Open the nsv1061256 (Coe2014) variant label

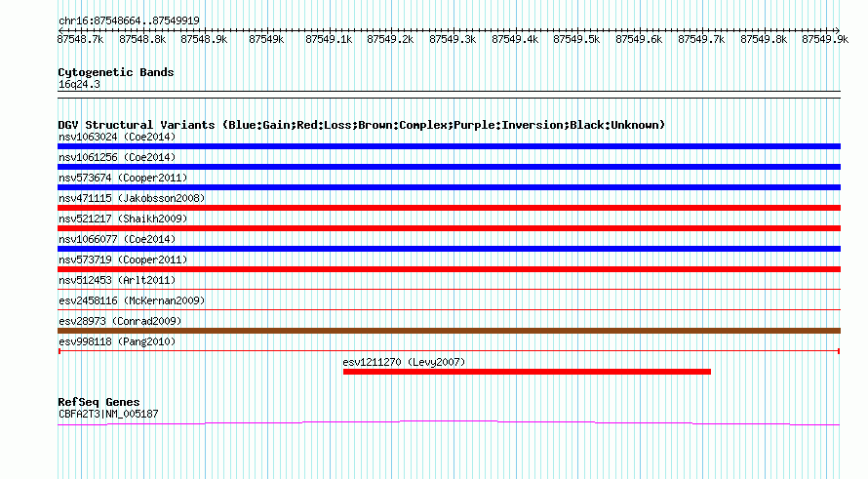[x=117, y=157]
